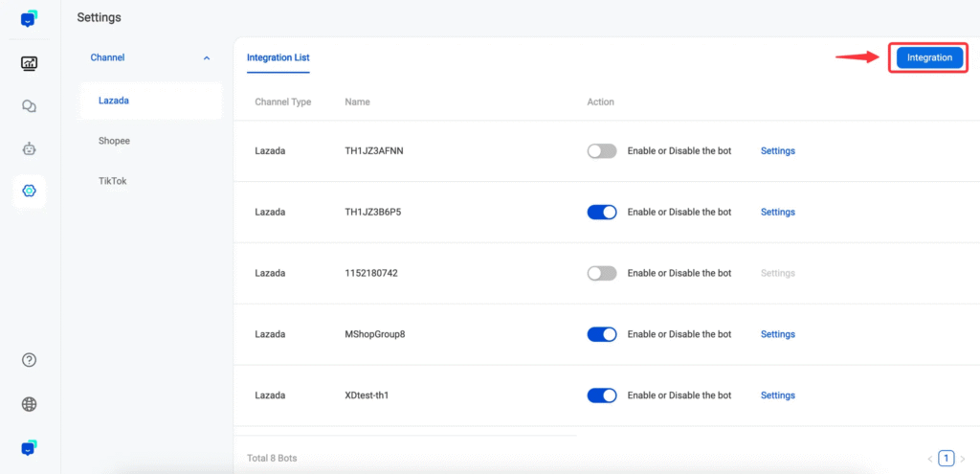Select the TikTok channel
Screen dimensions: 980x474
point(113,181)
